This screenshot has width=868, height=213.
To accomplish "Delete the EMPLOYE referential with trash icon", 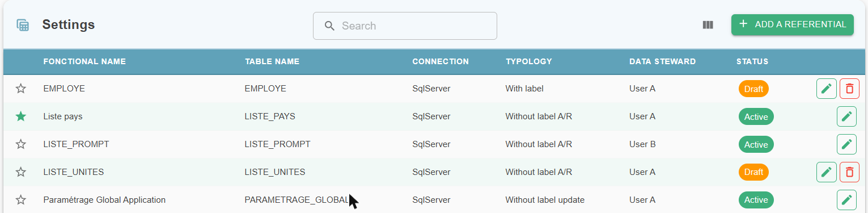I will (849, 89).
